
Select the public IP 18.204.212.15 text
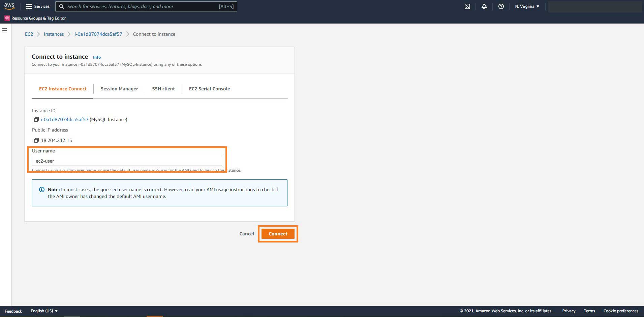tap(56, 140)
